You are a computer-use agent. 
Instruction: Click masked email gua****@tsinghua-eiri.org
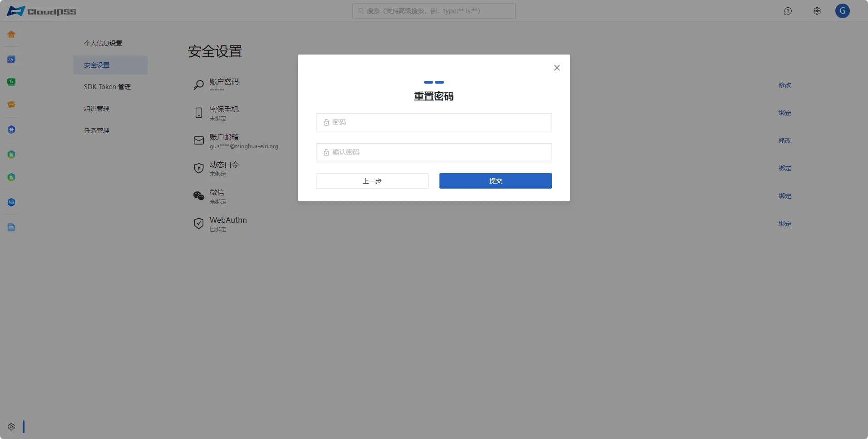pos(244,146)
